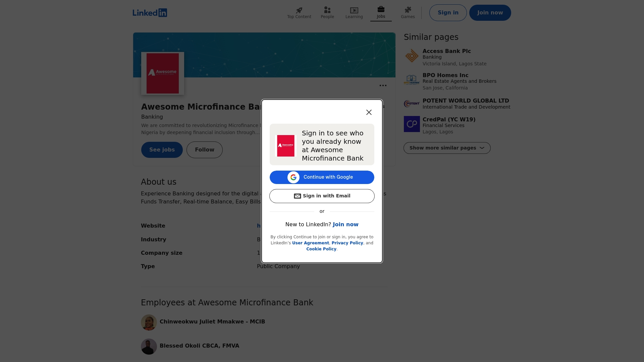Viewport: 644px width, 362px height.
Task: Open Top Content from the navigation
Action: [299, 13]
